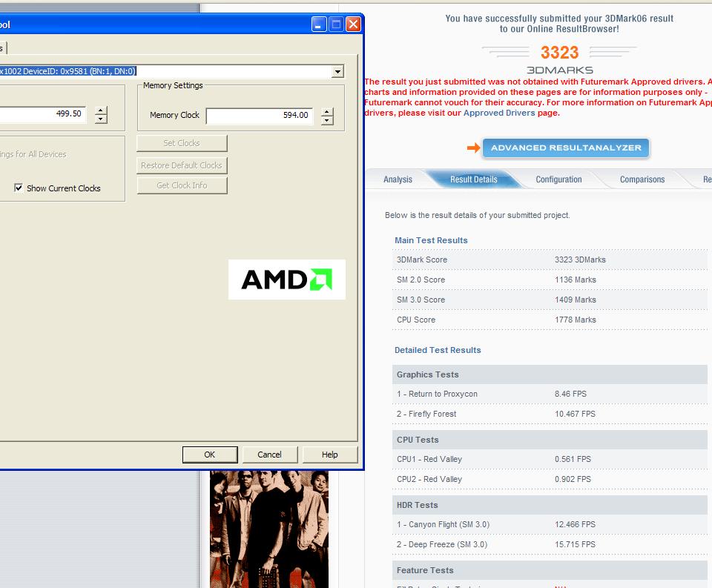Cancel the clock tool dialog
The height and width of the screenshot is (588, 712).
tap(270, 455)
